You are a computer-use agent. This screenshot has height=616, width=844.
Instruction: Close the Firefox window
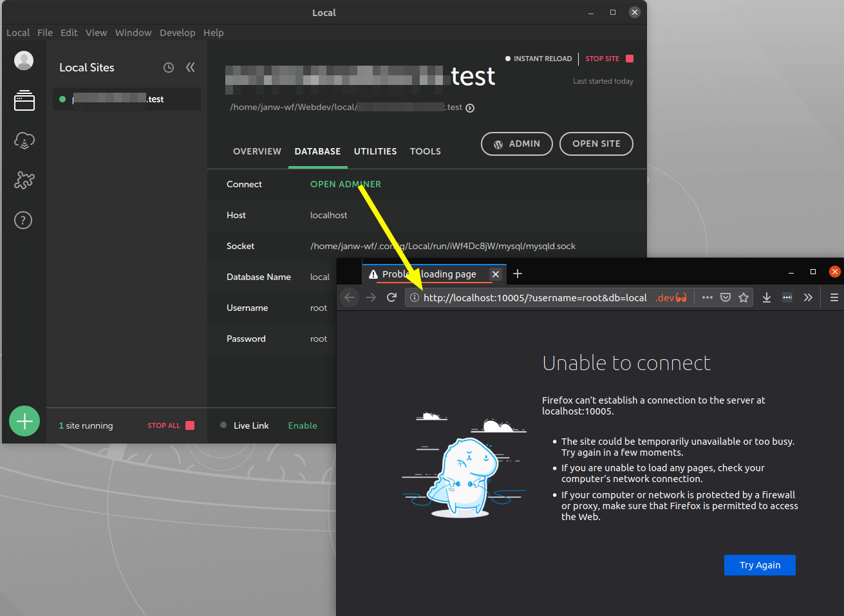tap(835, 272)
